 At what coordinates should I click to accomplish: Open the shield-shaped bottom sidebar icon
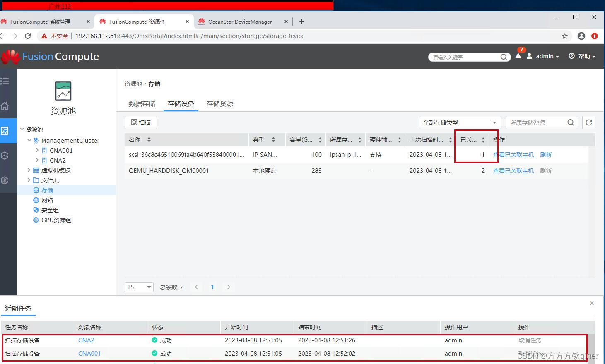pos(5,180)
